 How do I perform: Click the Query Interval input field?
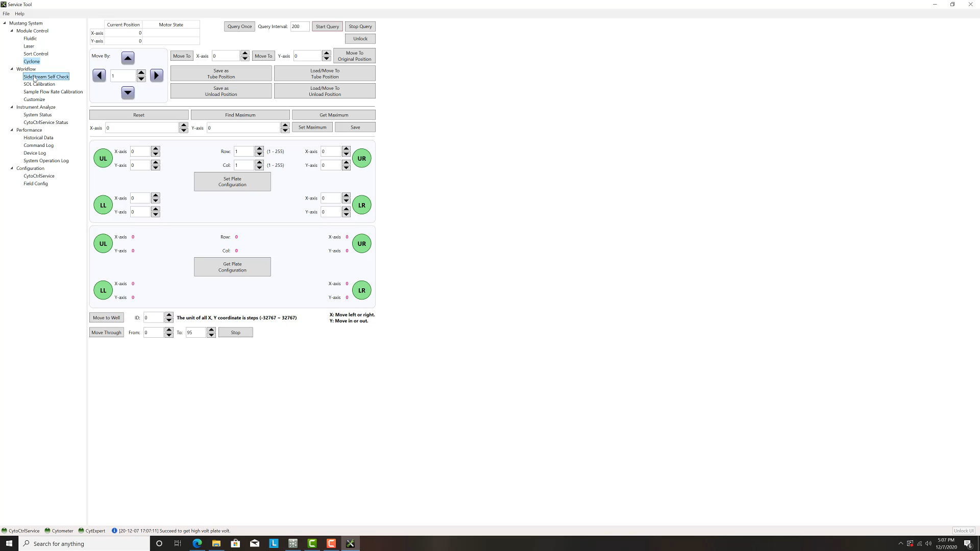[x=299, y=26]
